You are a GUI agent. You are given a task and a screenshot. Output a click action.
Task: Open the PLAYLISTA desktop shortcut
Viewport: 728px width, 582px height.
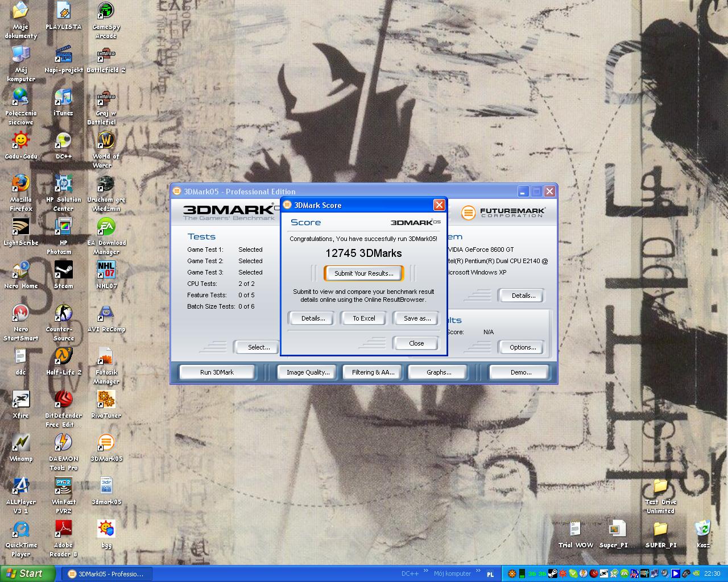(x=63, y=16)
